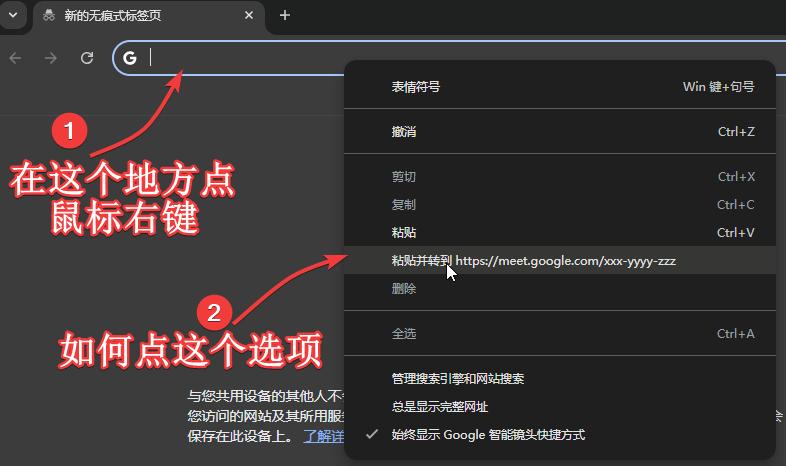Screen dimensions: 786x466
Task: Click the Google G icon in address bar
Action: [130, 58]
